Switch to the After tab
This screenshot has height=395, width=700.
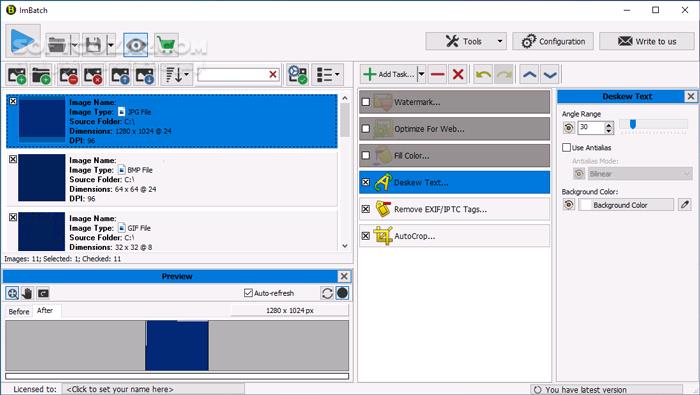45,311
